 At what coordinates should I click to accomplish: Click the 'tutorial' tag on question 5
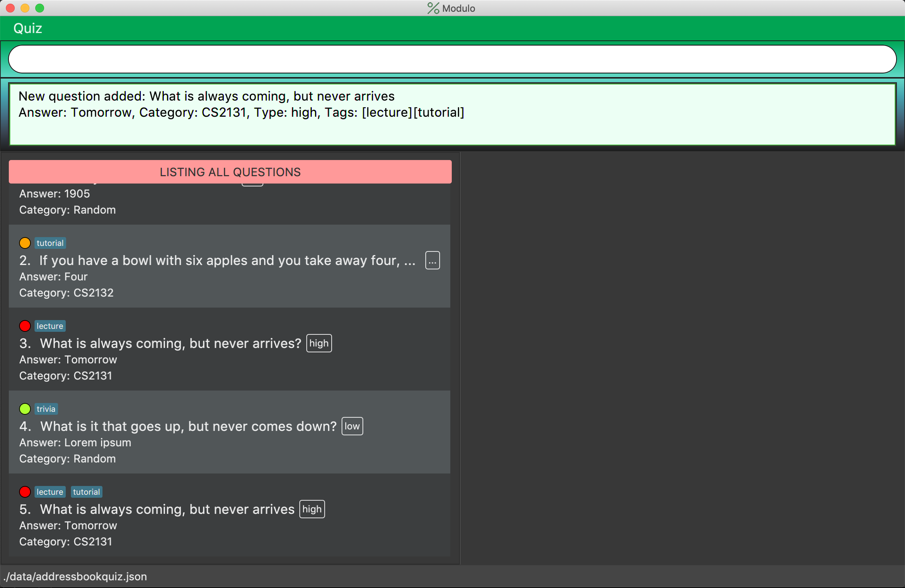point(86,491)
